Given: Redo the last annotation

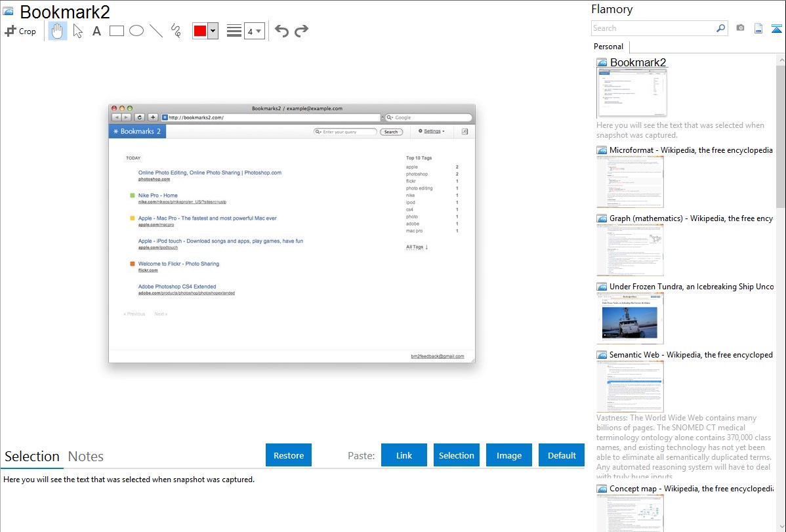Looking at the screenshot, I should point(301,31).
